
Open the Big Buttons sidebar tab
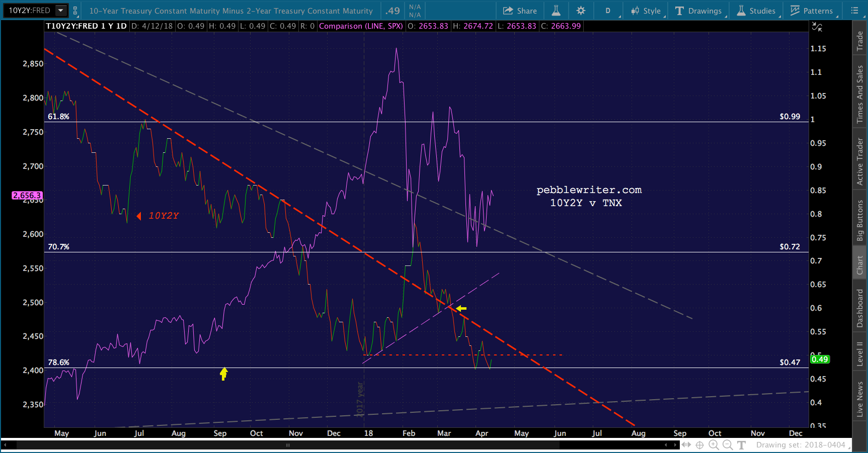pyautogui.click(x=860, y=220)
